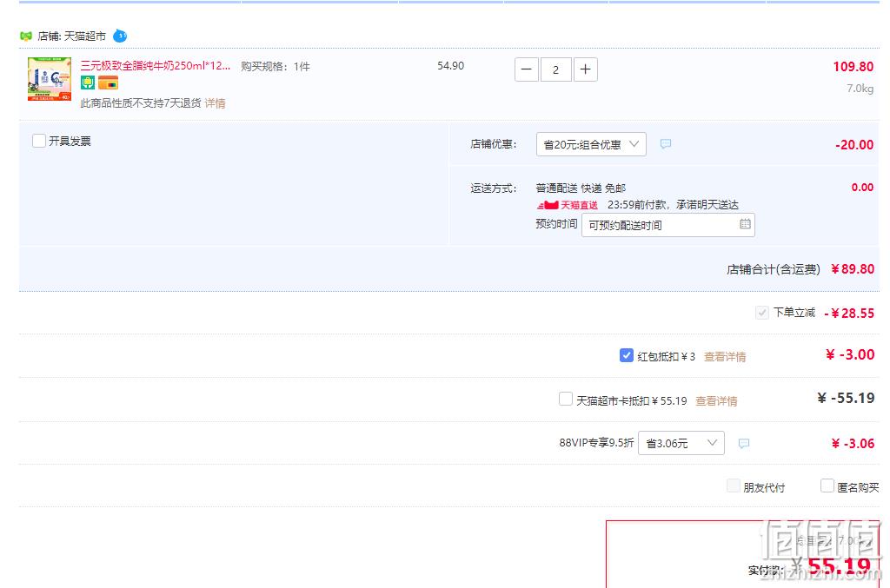Click the 88VIP discount amount ¥-3.06
Image resolution: width=890 pixels, height=588 pixels.
(853, 444)
